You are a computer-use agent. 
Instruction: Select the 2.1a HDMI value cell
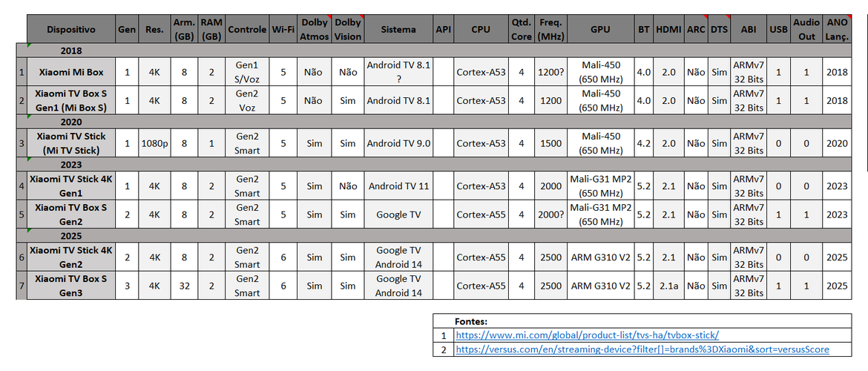pos(668,286)
